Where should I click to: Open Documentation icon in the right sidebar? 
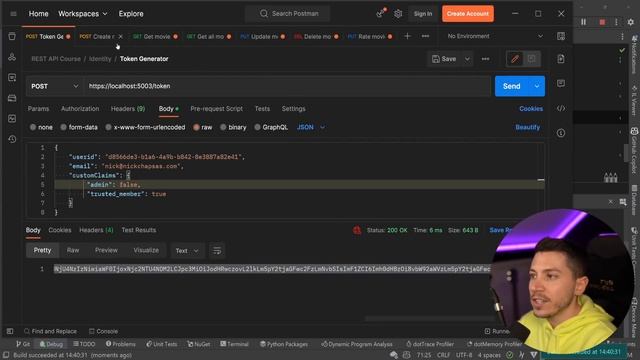tap(561, 59)
